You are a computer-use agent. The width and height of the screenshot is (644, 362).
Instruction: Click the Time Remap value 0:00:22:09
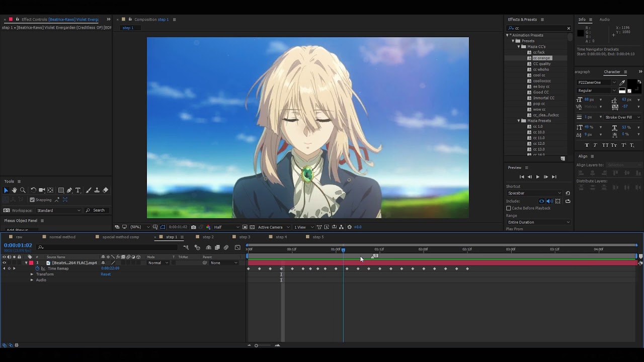click(110, 268)
